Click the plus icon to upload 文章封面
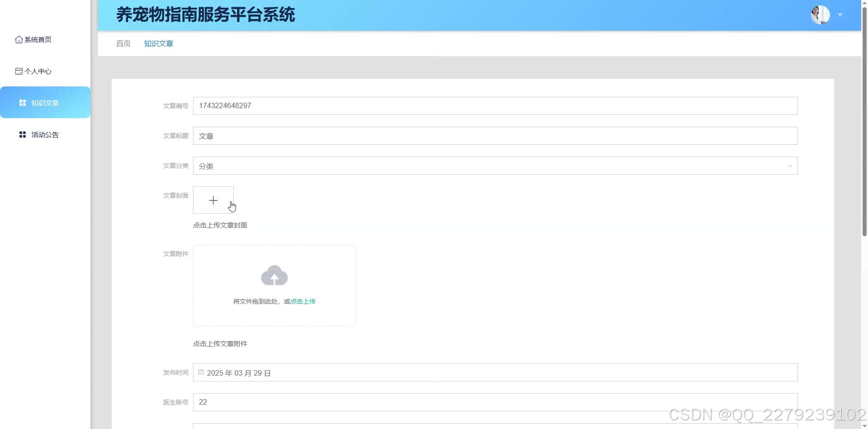Screen dimensions: 868x429 [x=213, y=200]
